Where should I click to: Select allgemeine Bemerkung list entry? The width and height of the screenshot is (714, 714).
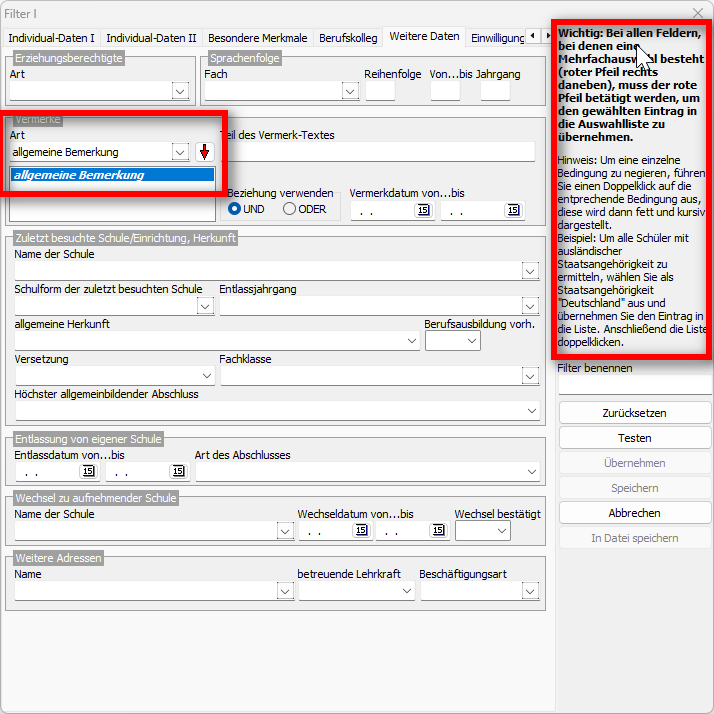(x=112, y=175)
